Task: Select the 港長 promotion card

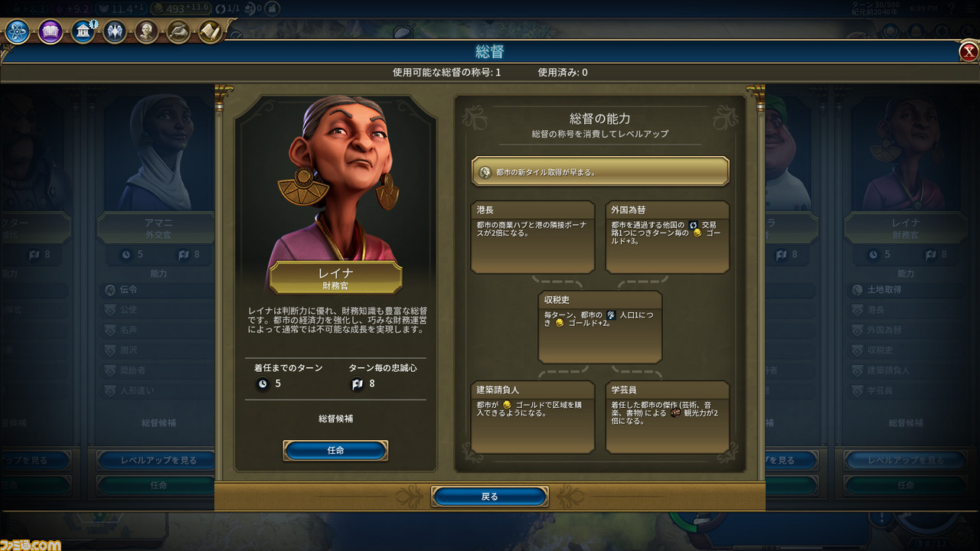Action: pyautogui.click(x=533, y=237)
